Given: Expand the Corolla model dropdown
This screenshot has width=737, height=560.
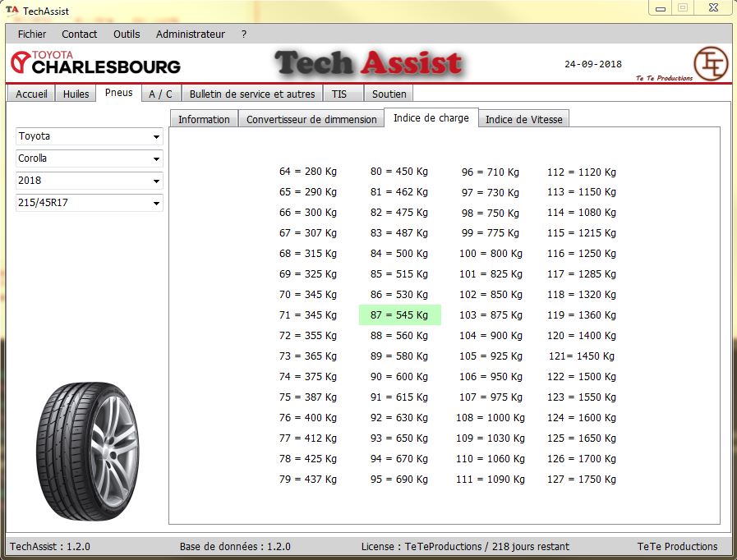Looking at the screenshot, I should [89, 158].
